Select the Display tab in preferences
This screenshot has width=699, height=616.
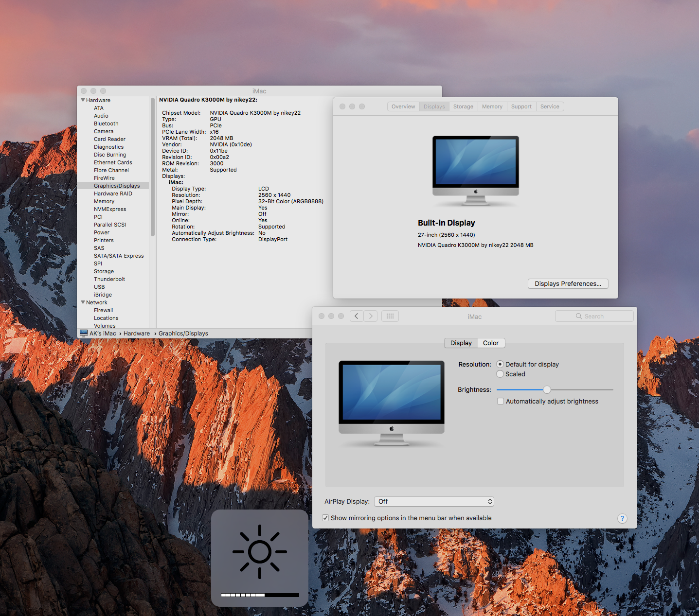[x=461, y=343]
